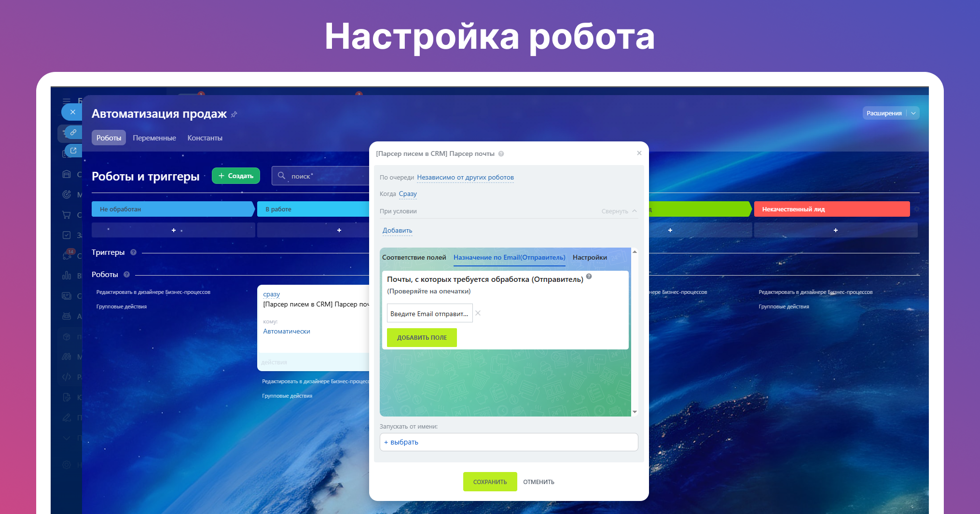Screen dimensions: 980x514
Task: Click the Расширения button
Action: pyautogui.click(x=884, y=113)
